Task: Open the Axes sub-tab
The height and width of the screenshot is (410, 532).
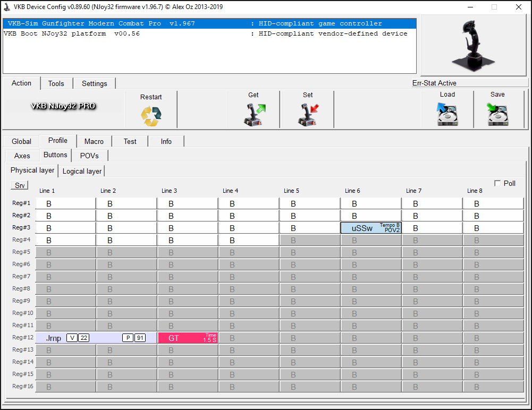Action: 22,156
